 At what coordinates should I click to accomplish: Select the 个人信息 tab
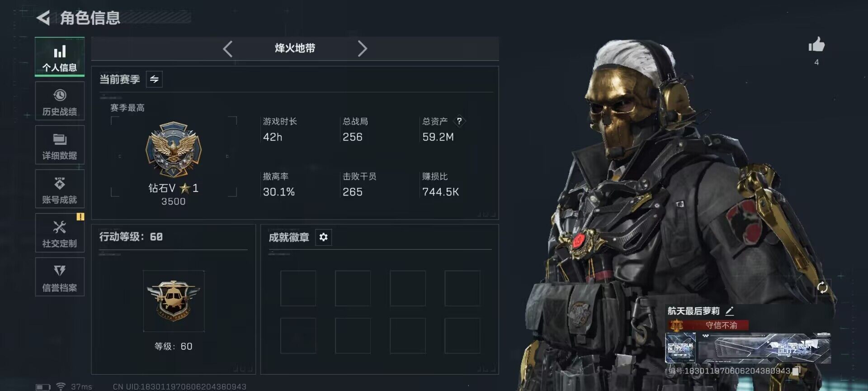click(60, 57)
